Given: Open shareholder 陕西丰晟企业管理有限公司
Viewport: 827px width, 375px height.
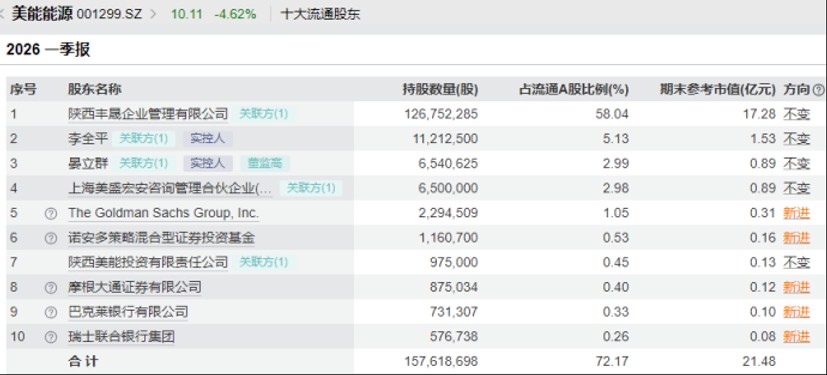Looking at the screenshot, I should (148, 114).
